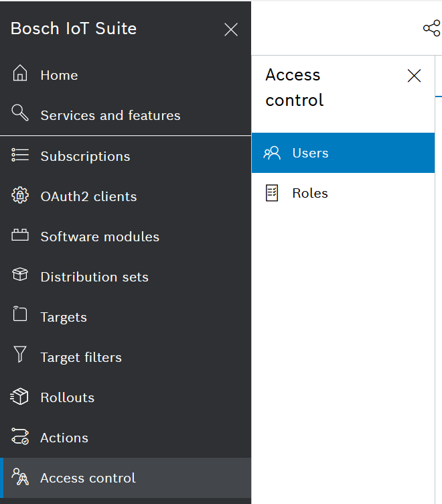Click the share icon at top right

432,28
